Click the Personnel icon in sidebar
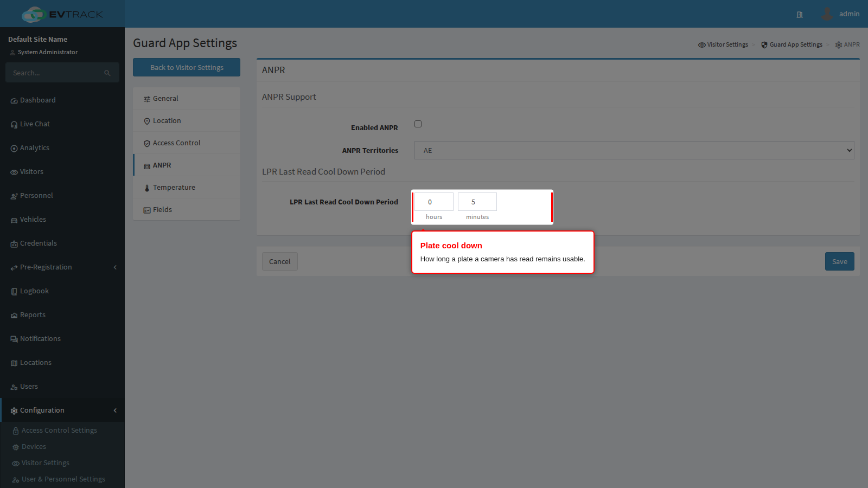This screenshot has height=488, width=868. [x=14, y=196]
